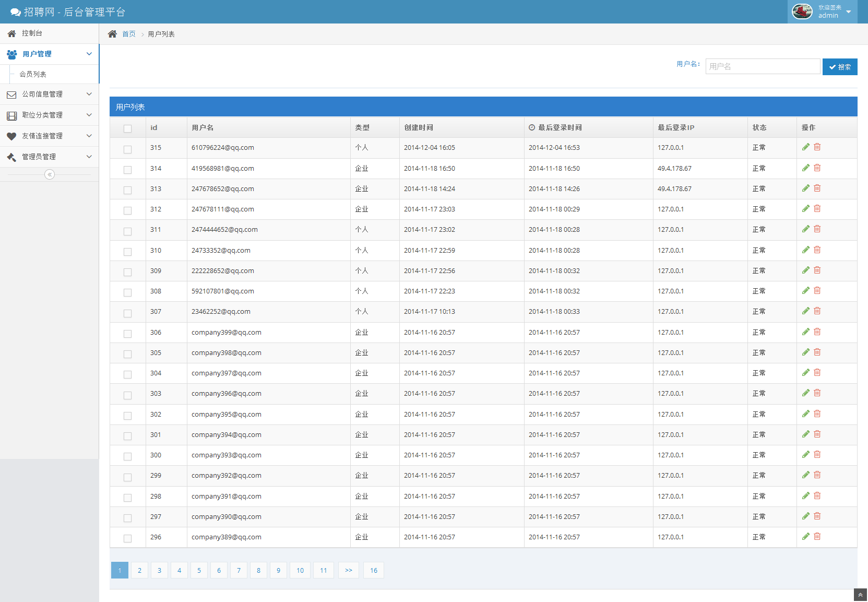Click admin avatar picture in header
The image size is (868, 602).
[x=802, y=11]
